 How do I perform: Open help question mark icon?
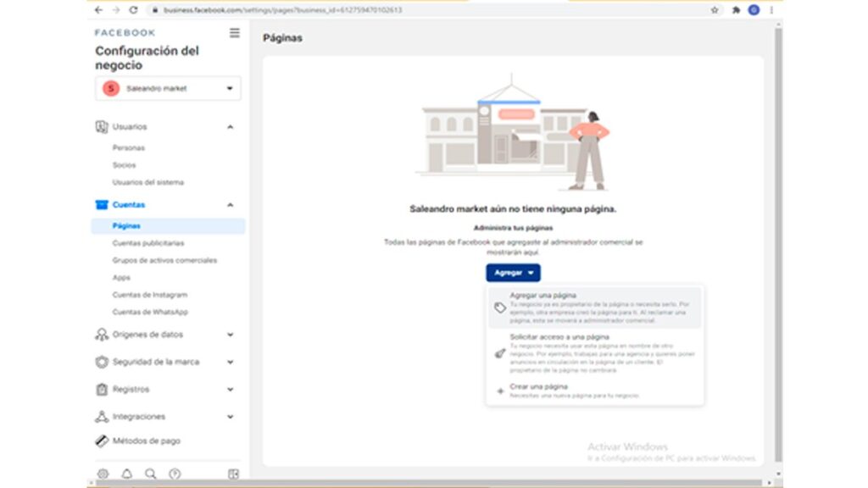point(175,474)
